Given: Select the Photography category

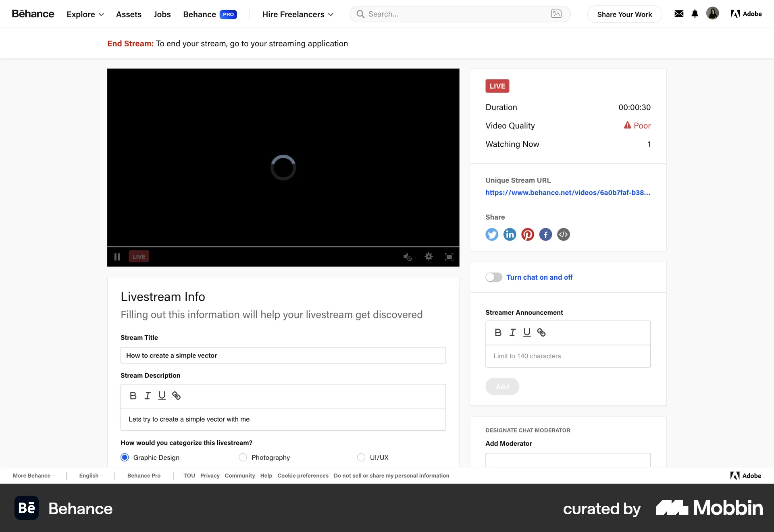Looking at the screenshot, I should point(243,457).
